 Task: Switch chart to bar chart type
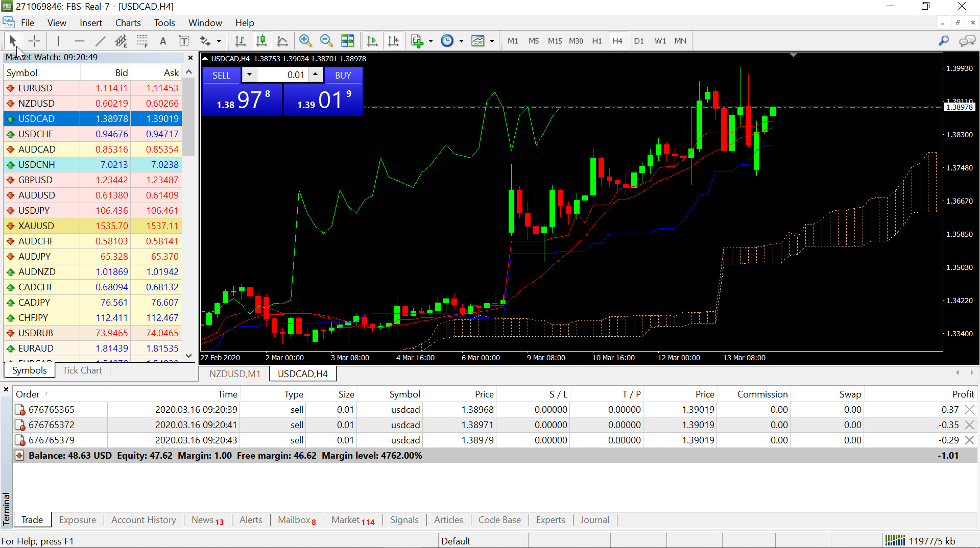[x=240, y=41]
